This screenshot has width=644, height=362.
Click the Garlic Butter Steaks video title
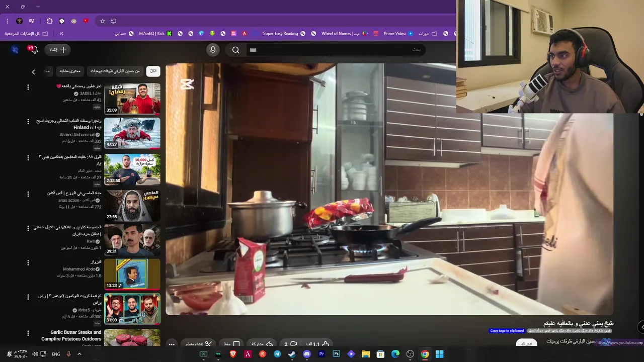pyautogui.click(x=71, y=335)
